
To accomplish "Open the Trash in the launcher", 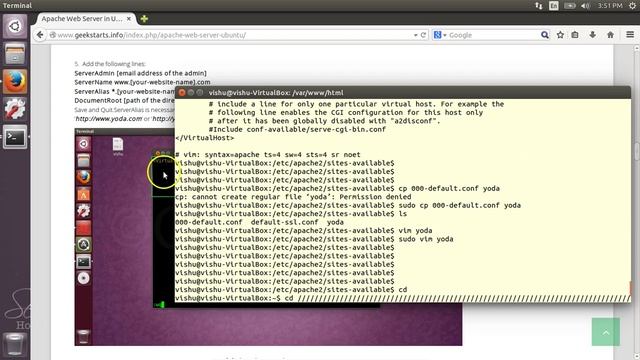I will pyautogui.click(x=15, y=344).
